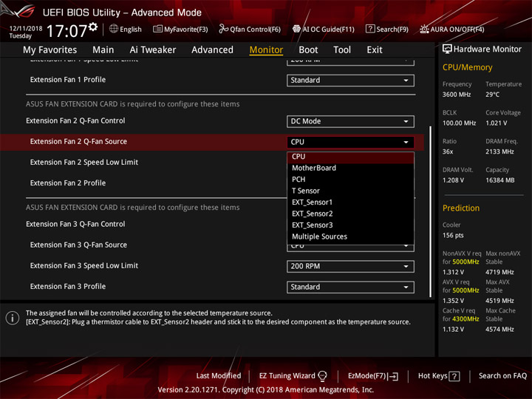Click EzMode exit arrow icon
This screenshot has width=532, height=399.
(x=393, y=376)
